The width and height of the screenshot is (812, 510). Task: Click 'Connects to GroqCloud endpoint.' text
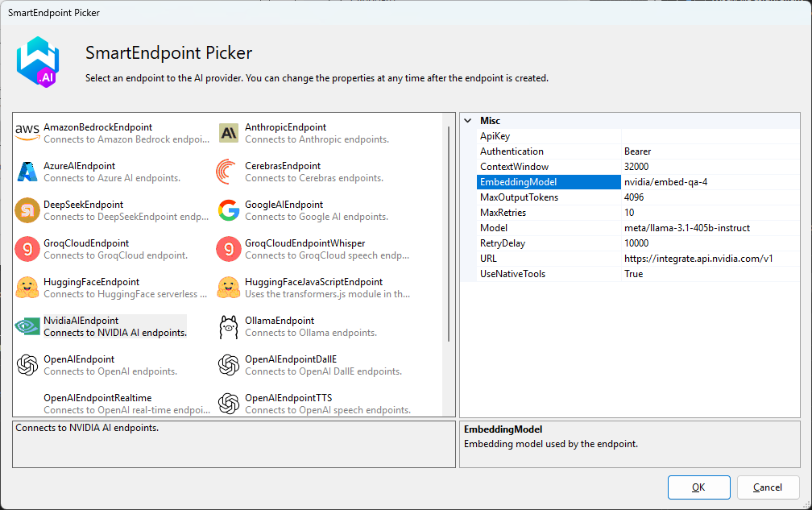point(115,255)
